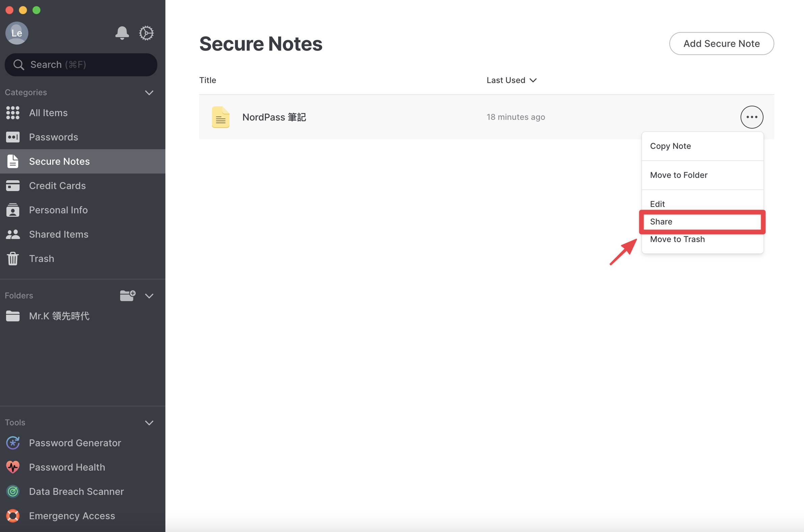Launch Password Generator tool

[x=83, y=443]
